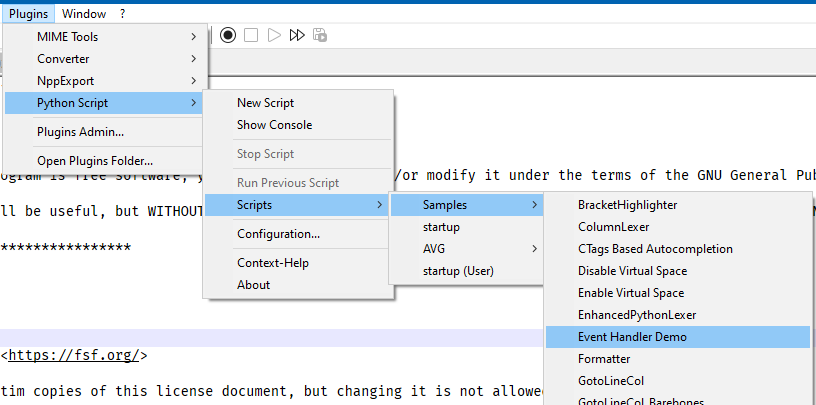Select the Python Script menu entry

[x=106, y=103]
